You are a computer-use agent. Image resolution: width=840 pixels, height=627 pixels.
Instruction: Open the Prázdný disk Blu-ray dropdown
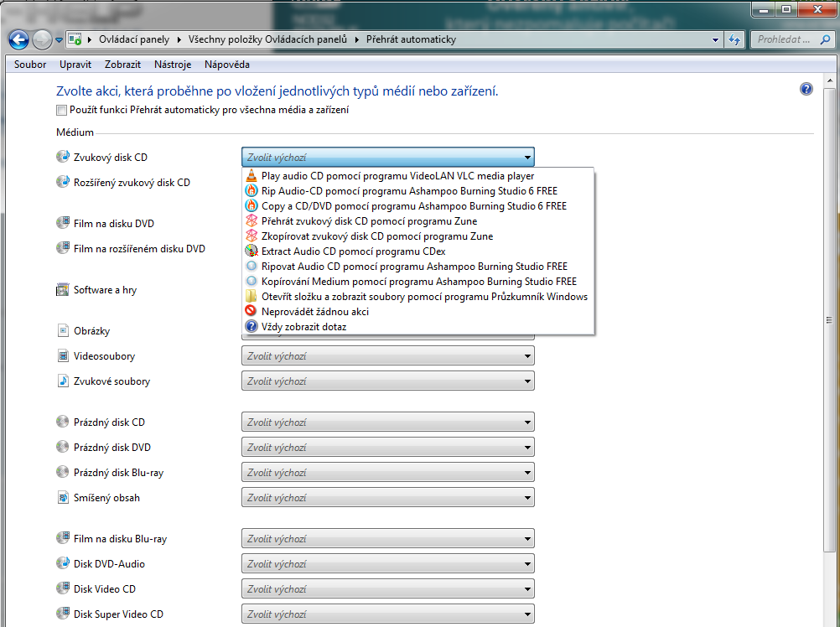point(388,473)
